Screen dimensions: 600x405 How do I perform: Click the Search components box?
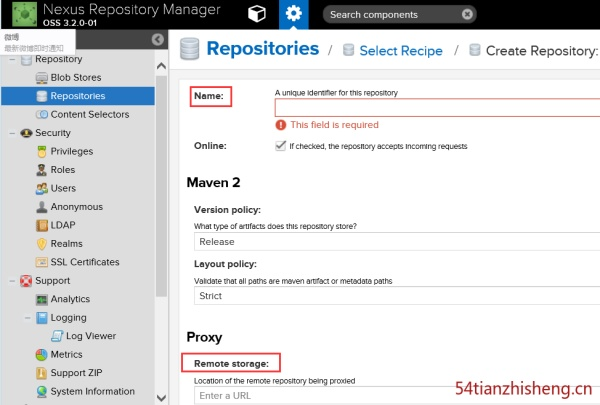tap(399, 15)
